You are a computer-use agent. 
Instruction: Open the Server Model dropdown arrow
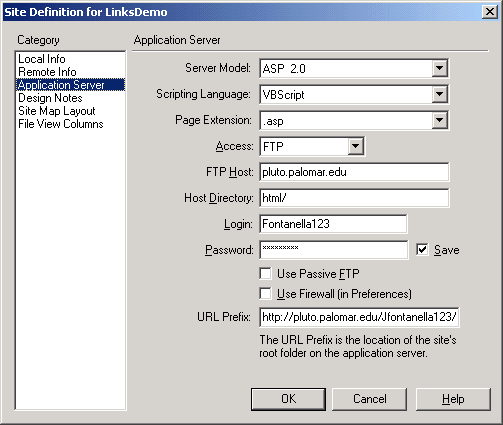tap(439, 68)
